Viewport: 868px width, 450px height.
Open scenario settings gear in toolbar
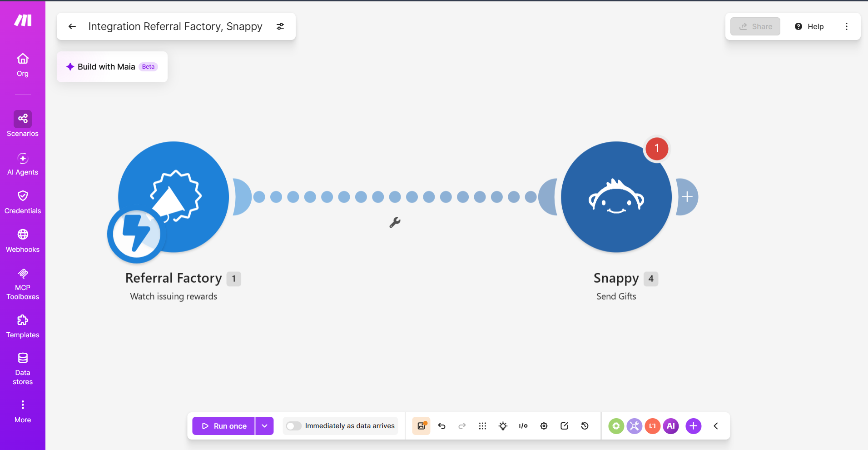544,426
